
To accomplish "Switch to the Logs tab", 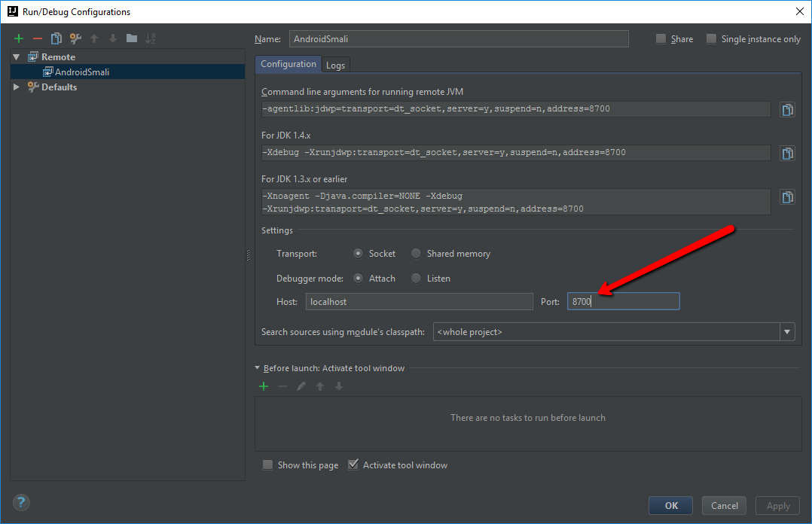I will [335, 64].
